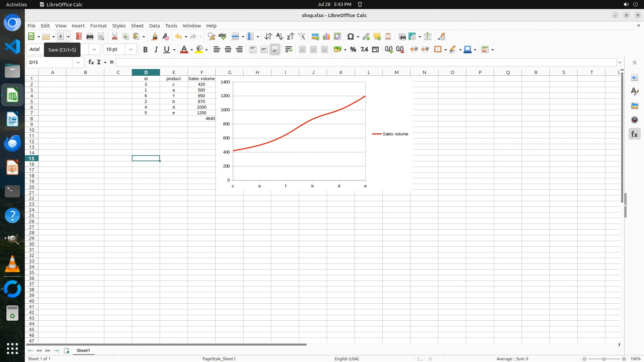Expand the formula bar chevron
Viewport: 644px width, 362px height.
[x=620, y=62]
